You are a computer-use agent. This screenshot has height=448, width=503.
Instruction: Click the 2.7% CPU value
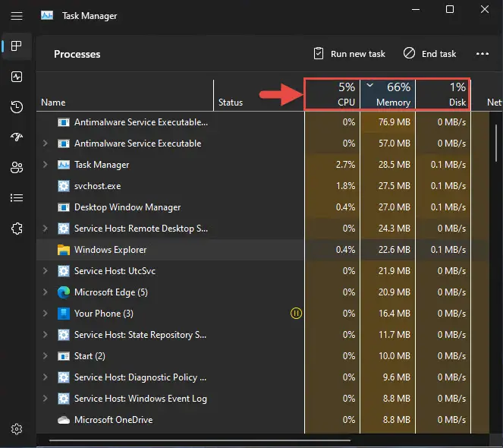(345, 165)
